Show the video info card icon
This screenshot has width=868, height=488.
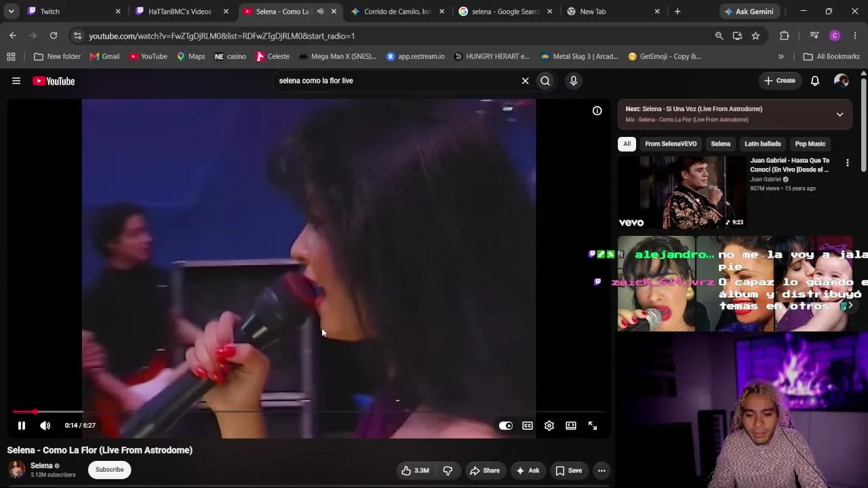tap(597, 110)
